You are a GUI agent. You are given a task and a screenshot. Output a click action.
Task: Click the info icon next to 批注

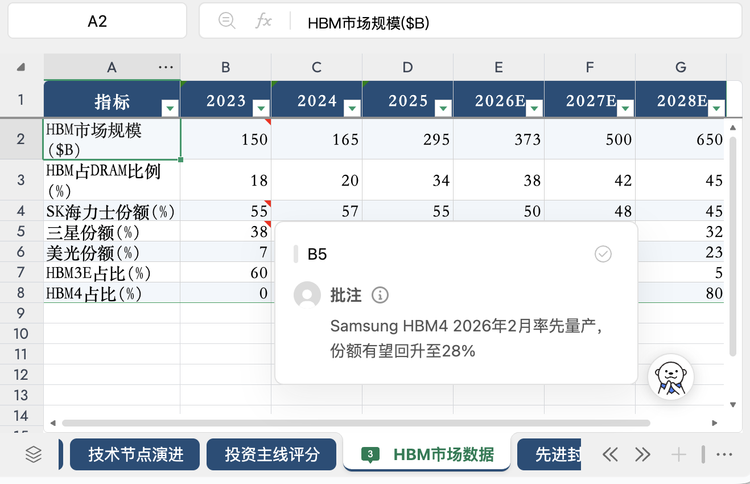coord(380,295)
